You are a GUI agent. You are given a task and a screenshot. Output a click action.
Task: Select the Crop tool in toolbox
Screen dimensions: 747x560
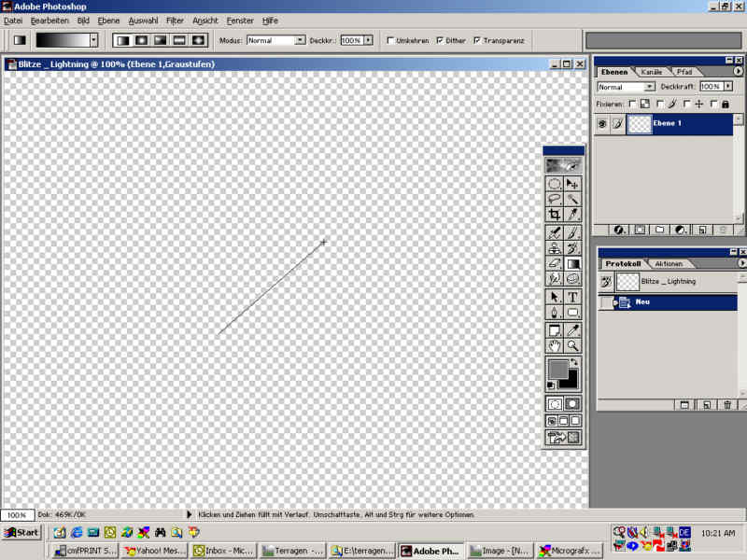(x=555, y=215)
